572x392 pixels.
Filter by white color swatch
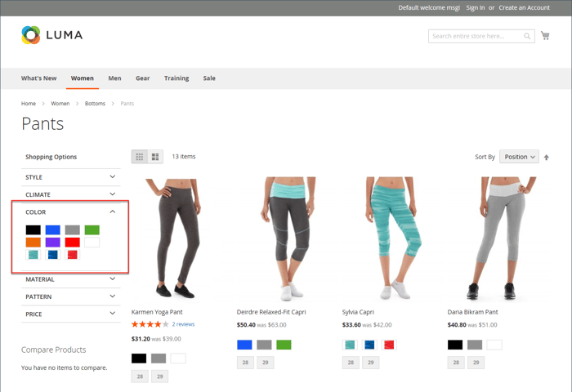92,242
